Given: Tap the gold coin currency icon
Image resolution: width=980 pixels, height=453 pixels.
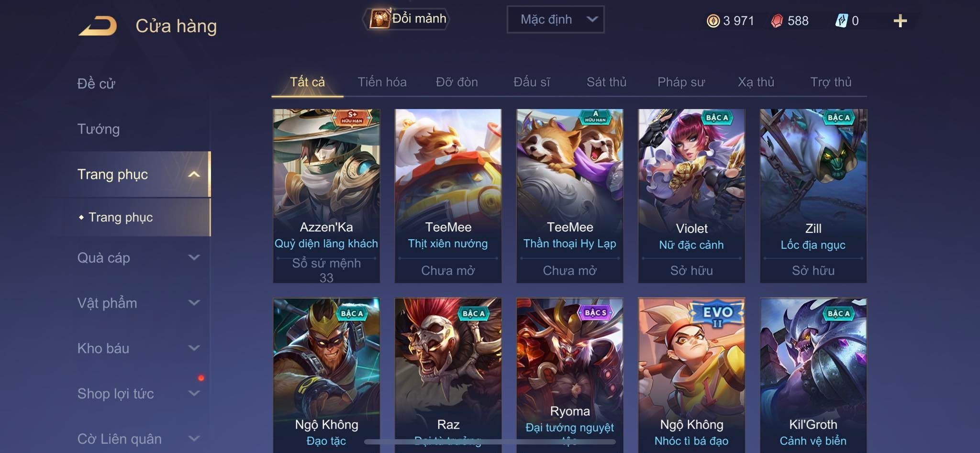Looking at the screenshot, I should click(713, 21).
